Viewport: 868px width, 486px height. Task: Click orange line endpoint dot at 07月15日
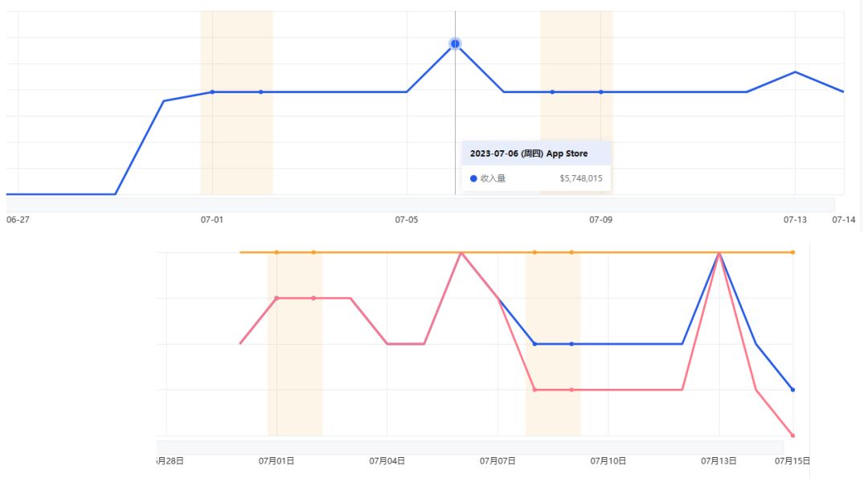click(792, 252)
